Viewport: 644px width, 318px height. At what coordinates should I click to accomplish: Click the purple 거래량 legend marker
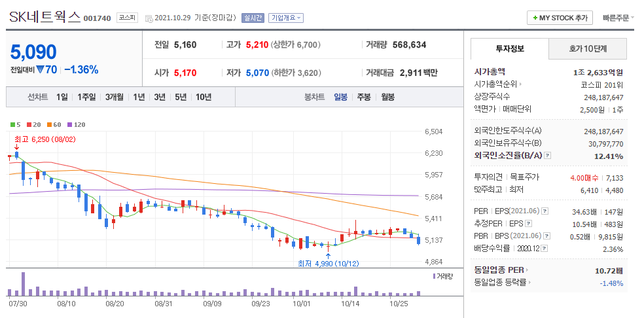434,276
